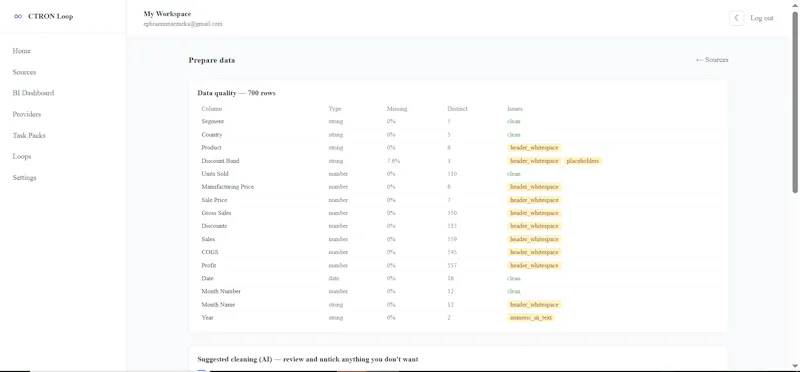
Task: Click the clean status in Date row
Action: point(514,278)
